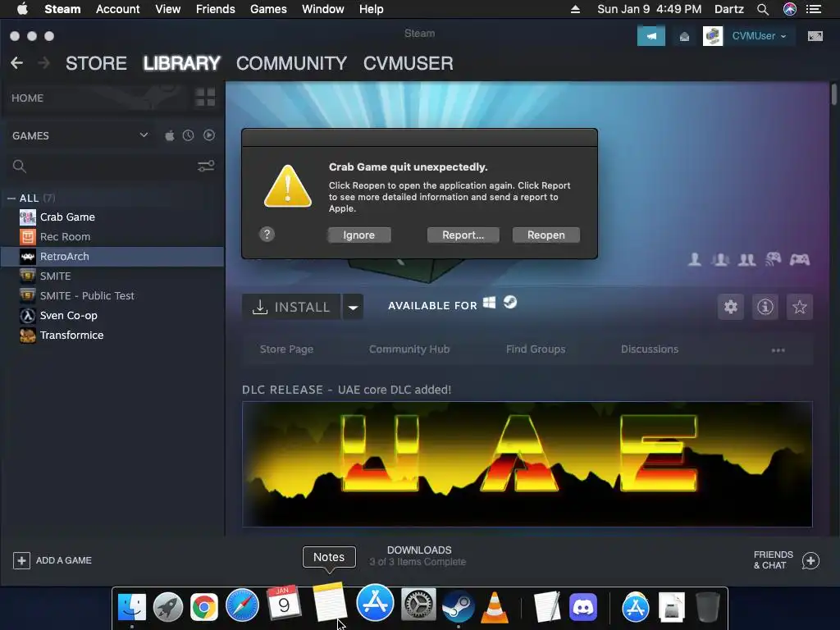Open library HOME view
840x630 pixels.
(27, 98)
